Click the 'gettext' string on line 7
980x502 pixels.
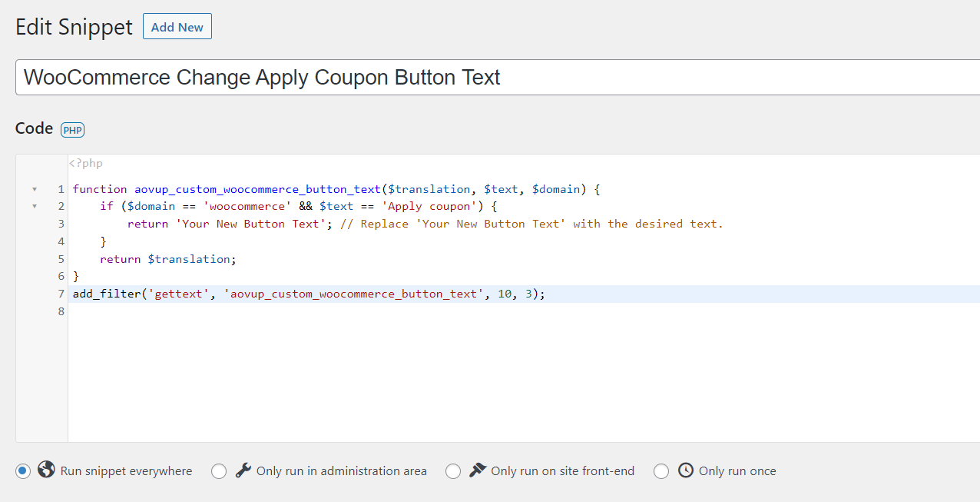point(179,294)
